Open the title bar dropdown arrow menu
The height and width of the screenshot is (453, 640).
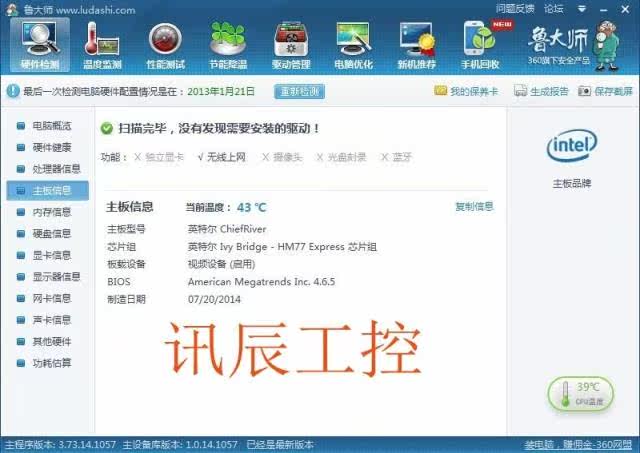pyautogui.click(x=582, y=9)
